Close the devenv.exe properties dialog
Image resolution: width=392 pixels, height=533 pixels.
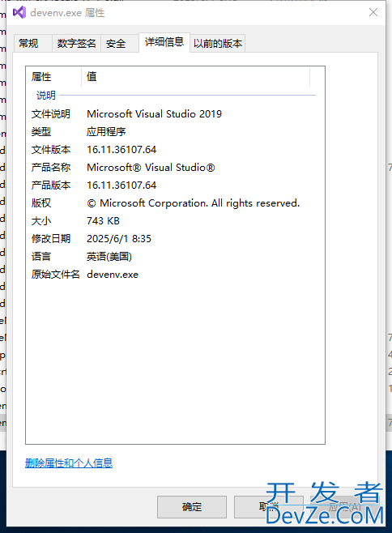[373, 13]
